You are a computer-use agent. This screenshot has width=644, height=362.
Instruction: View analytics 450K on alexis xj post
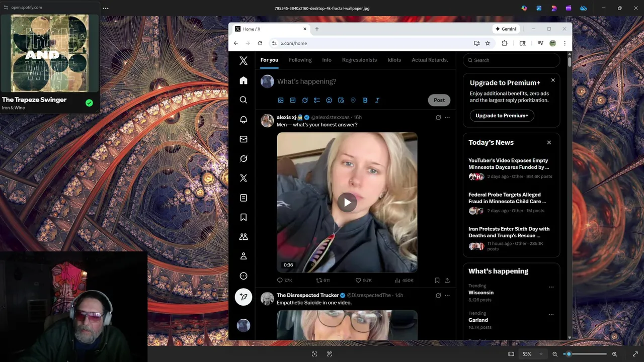click(404, 280)
